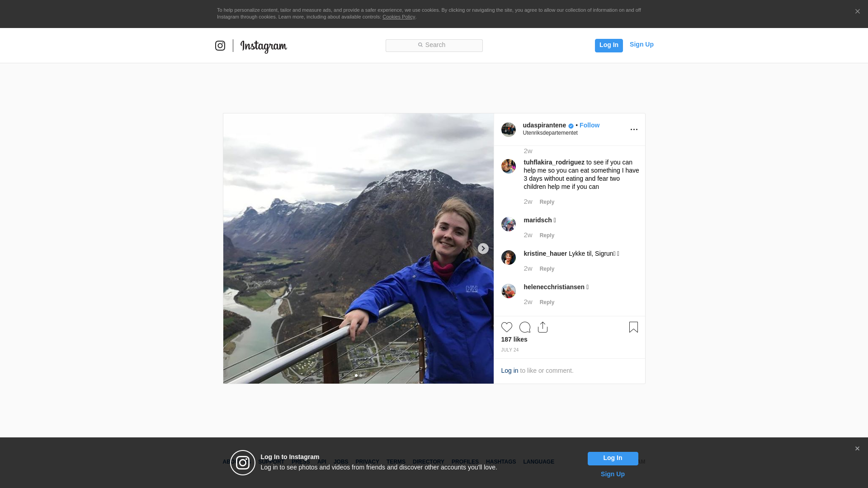The image size is (868, 488).
Task: Open the maridsch username link
Action: pyautogui.click(x=538, y=220)
